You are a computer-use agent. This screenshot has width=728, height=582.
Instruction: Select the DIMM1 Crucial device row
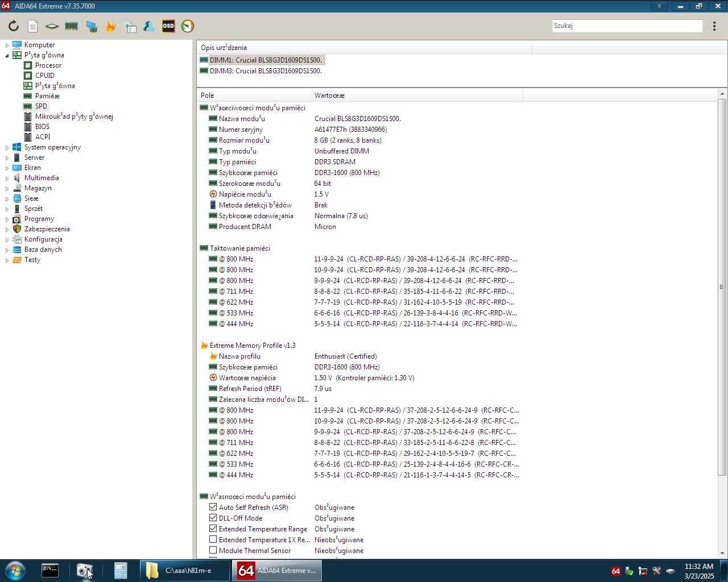[x=262, y=60]
